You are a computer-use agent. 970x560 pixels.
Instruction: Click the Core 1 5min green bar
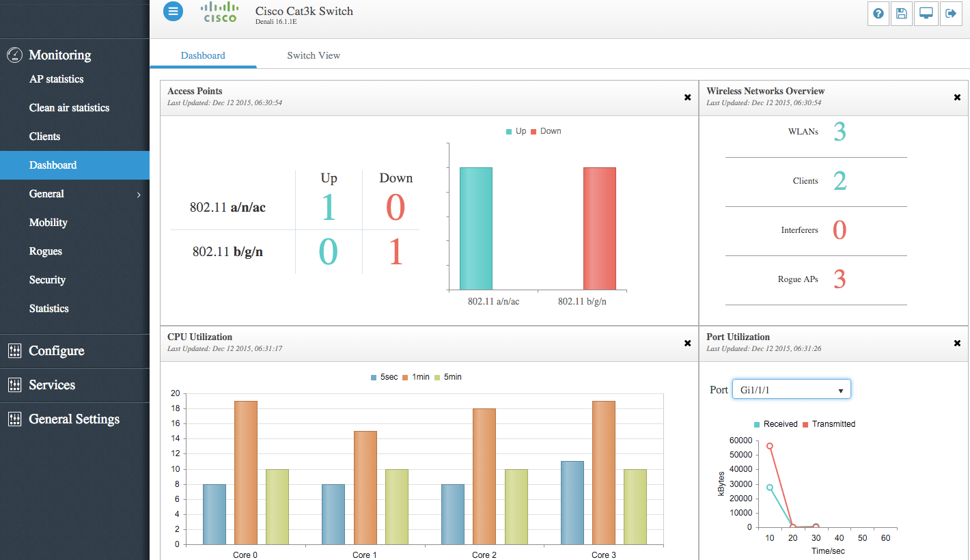click(x=397, y=507)
